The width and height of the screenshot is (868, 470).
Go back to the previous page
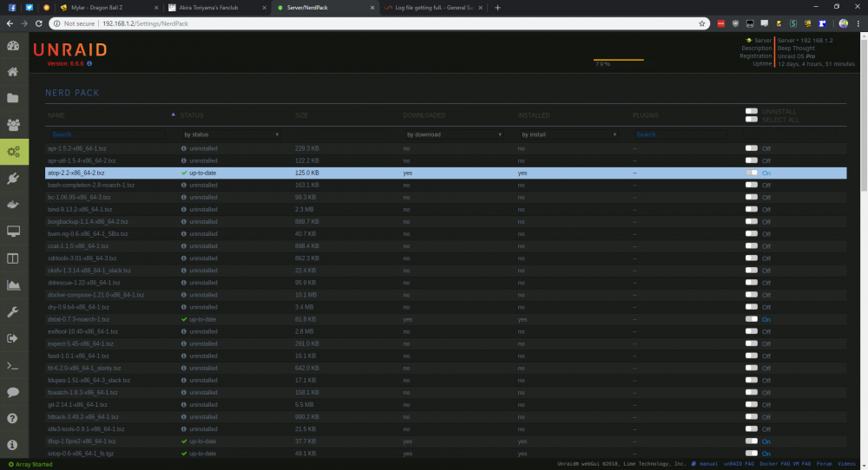pyautogui.click(x=10, y=23)
